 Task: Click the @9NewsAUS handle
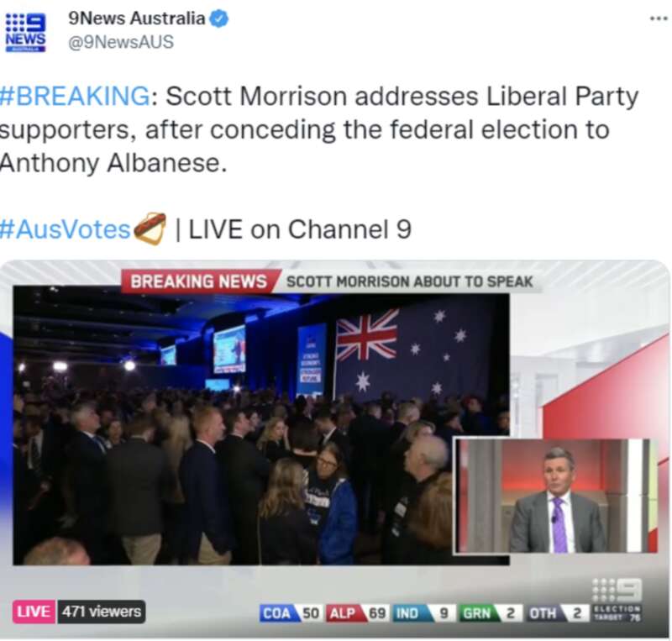tap(121, 42)
